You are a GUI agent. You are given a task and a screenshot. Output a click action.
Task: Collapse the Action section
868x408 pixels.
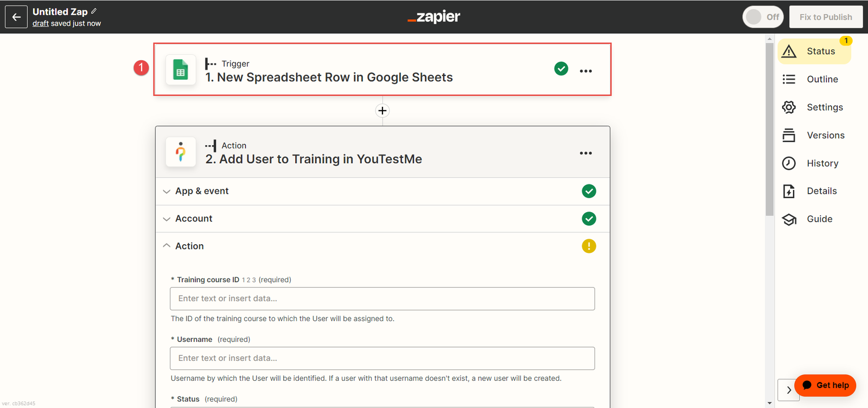189,246
